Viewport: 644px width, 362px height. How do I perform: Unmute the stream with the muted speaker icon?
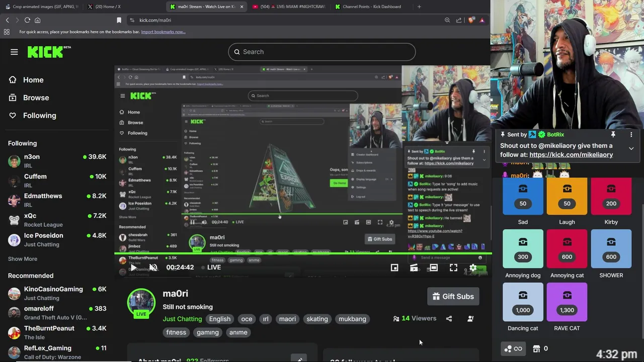(153, 267)
